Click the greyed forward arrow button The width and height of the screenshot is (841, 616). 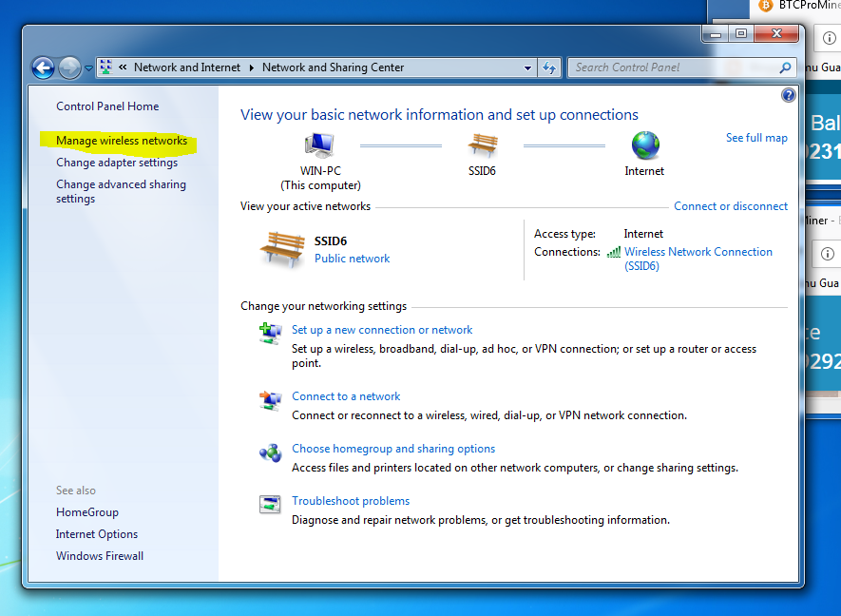[69, 68]
